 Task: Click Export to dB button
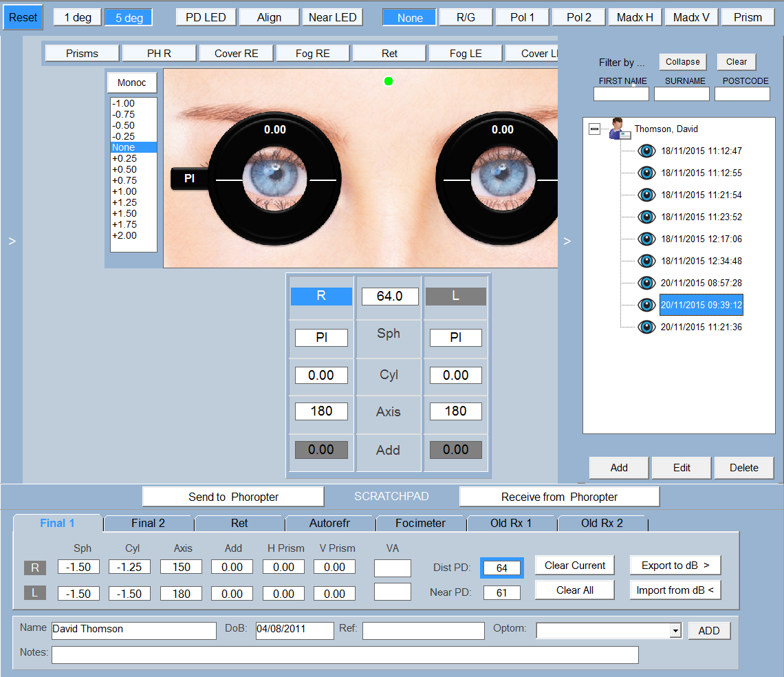click(x=675, y=566)
